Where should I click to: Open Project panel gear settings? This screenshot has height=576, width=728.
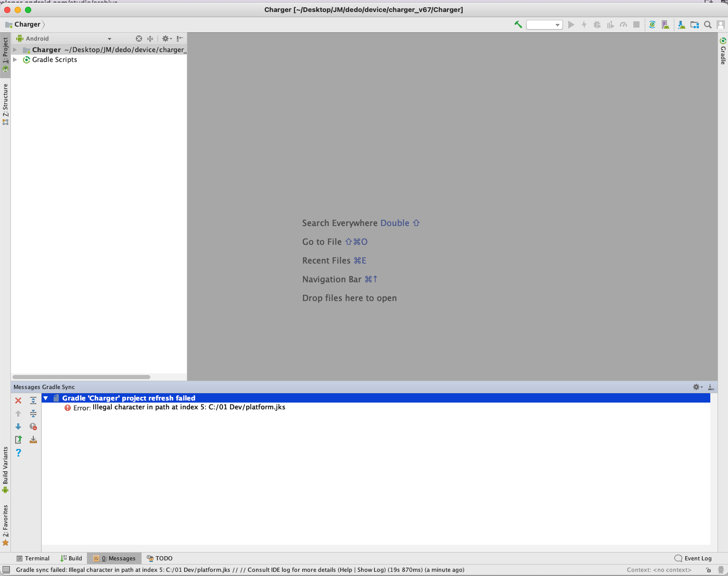pos(167,39)
